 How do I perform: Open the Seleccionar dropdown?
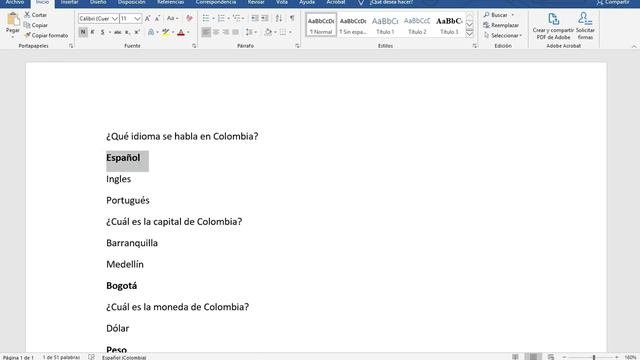click(502, 36)
